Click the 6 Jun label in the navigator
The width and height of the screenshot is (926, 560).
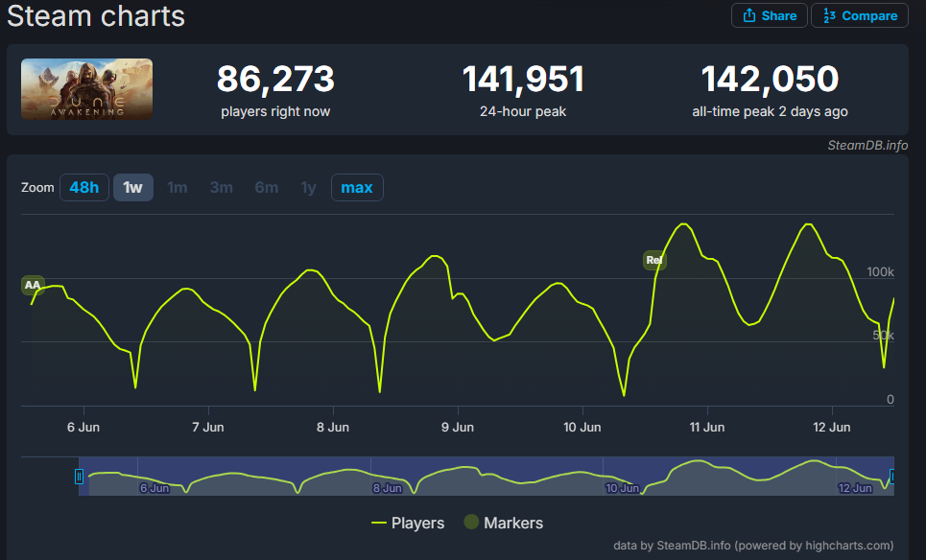(x=154, y=488)
